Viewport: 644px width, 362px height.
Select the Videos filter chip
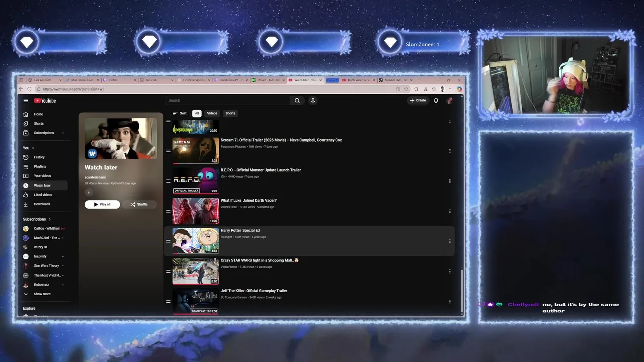pyautogui.click(x=212, y=113)
